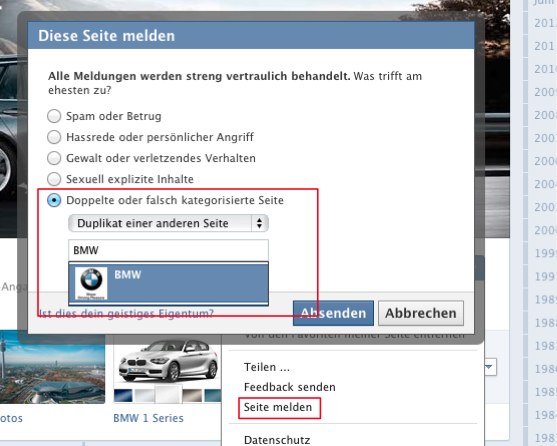Open 'Ist dies dein geistiges Eigentum?' link
Screen dimensions: 557x446
(126, 313)
